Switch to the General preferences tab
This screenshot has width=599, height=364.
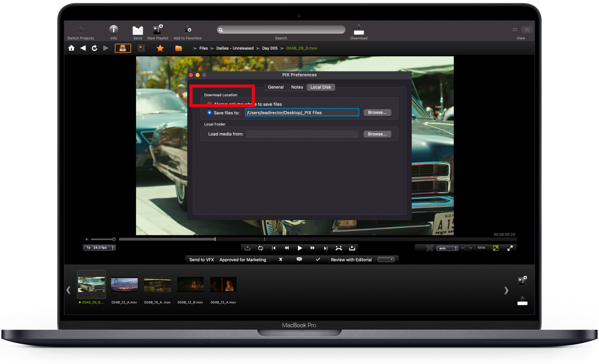[x=276, y=87]
